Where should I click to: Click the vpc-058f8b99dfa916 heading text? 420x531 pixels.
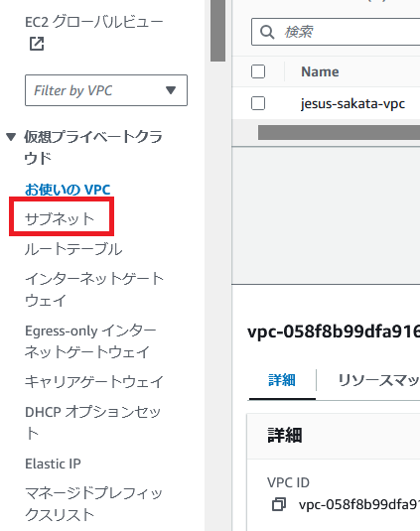334,332
